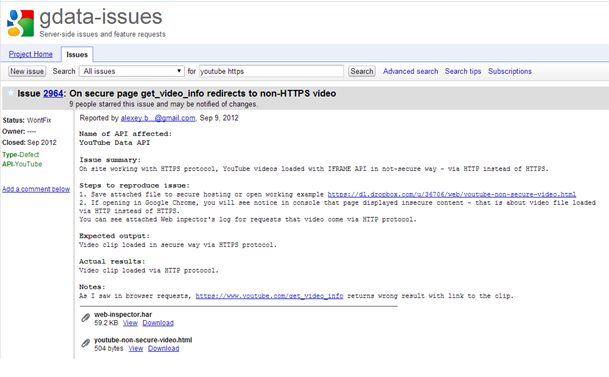Open the dl.dropbox.com example URL link
609x377 pixels.
point(452,194)
